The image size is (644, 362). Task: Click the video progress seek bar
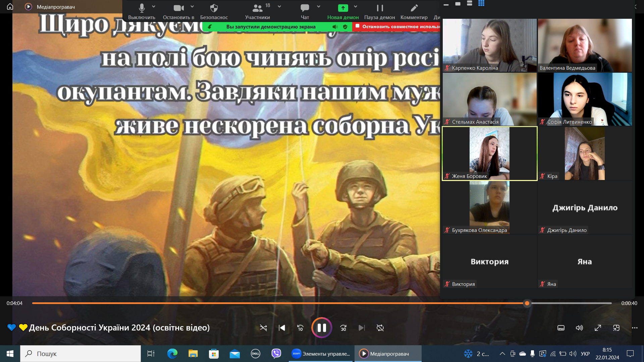click(x=268, y=303)
